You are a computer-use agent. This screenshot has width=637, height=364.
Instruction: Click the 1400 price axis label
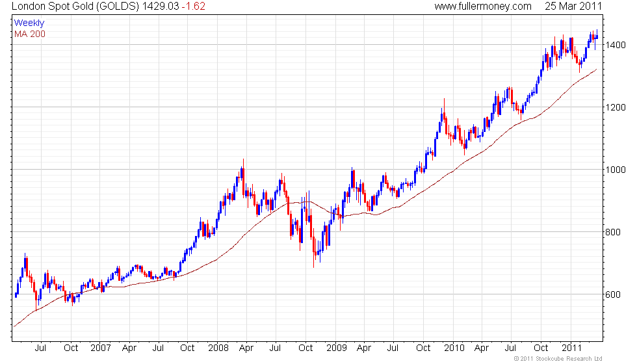616,45
